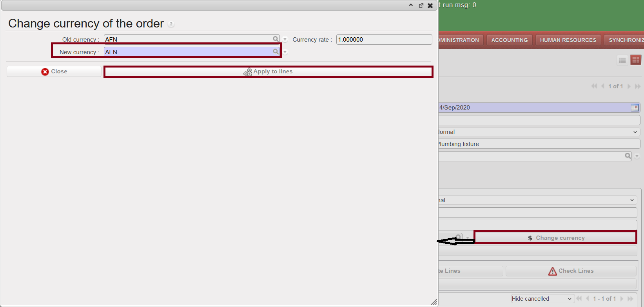This screenshot has height=307, width=644.
Task: Open the Normal priority dropdown
Action: coord(539,132)
